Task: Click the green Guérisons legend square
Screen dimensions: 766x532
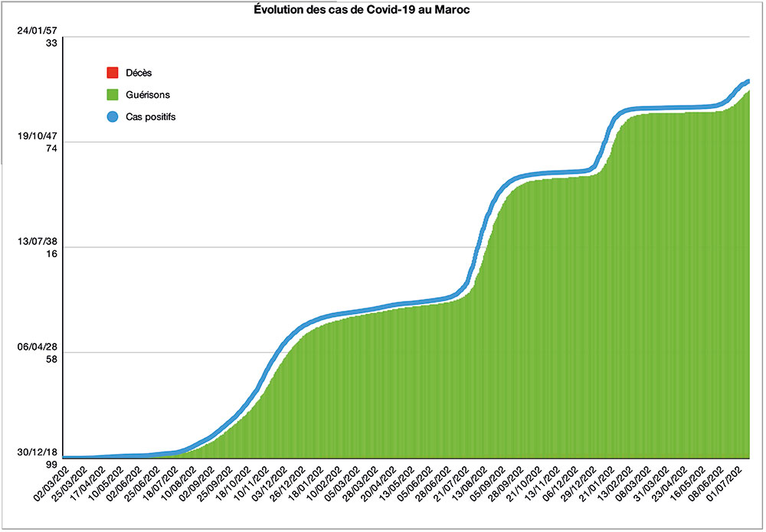Action: [112, 95]
